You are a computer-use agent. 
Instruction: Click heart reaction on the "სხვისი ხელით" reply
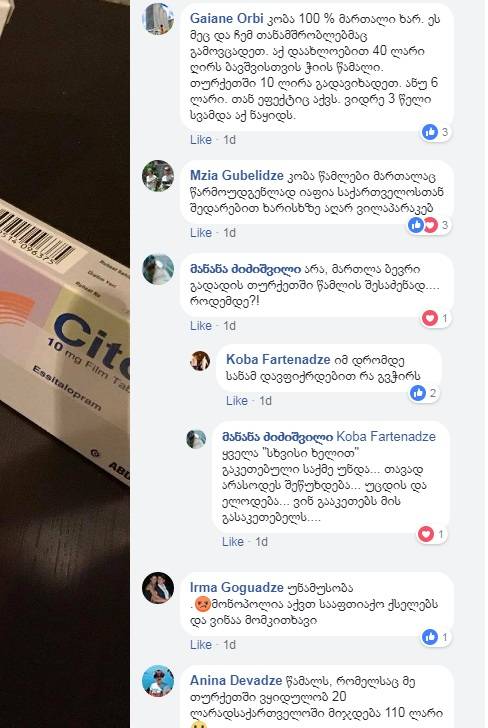pyautogui.click(x=432, y=534)
